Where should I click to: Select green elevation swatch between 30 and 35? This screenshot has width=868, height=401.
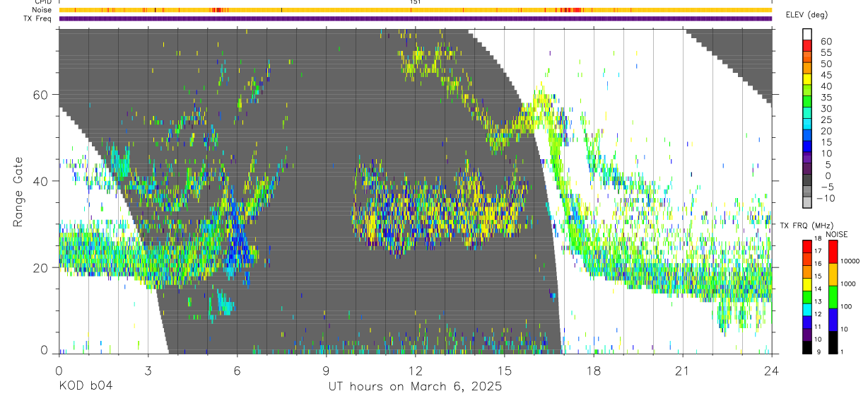[x=807, y=103]
